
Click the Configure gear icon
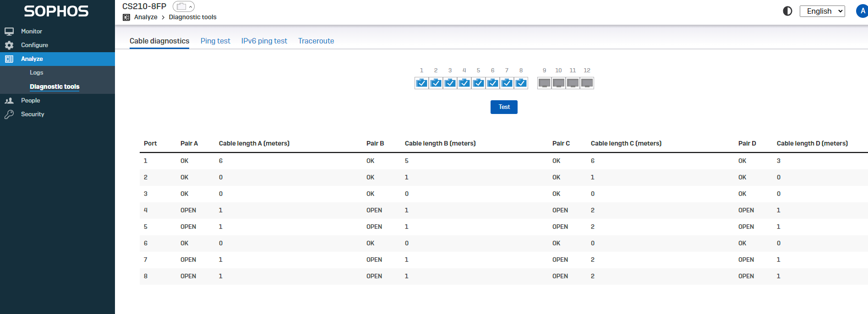(9, 45)
